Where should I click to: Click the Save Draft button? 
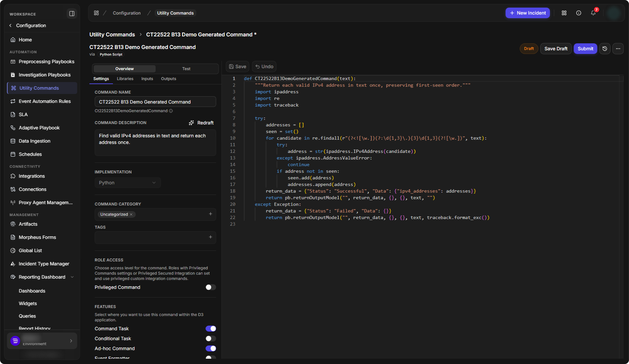[556, 49]
